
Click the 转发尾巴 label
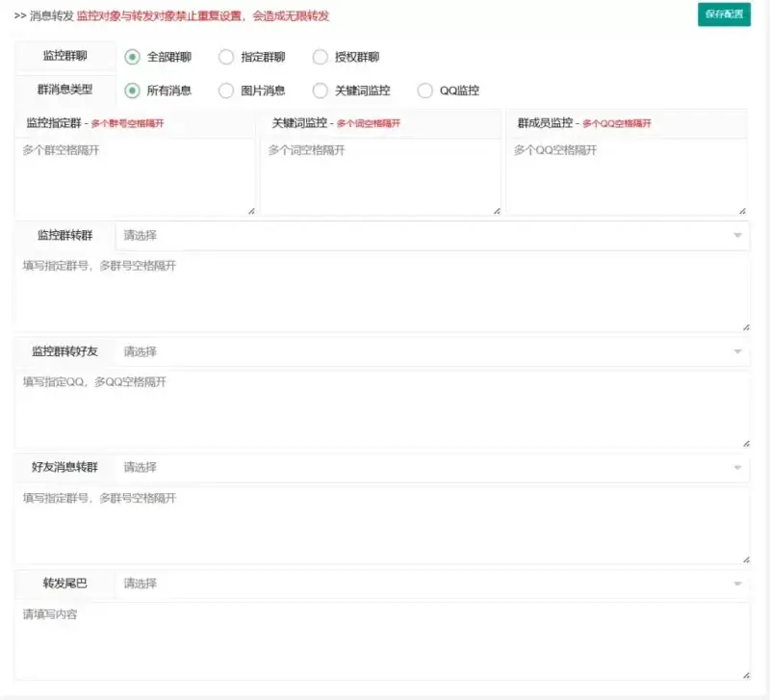tap(64, 583)
